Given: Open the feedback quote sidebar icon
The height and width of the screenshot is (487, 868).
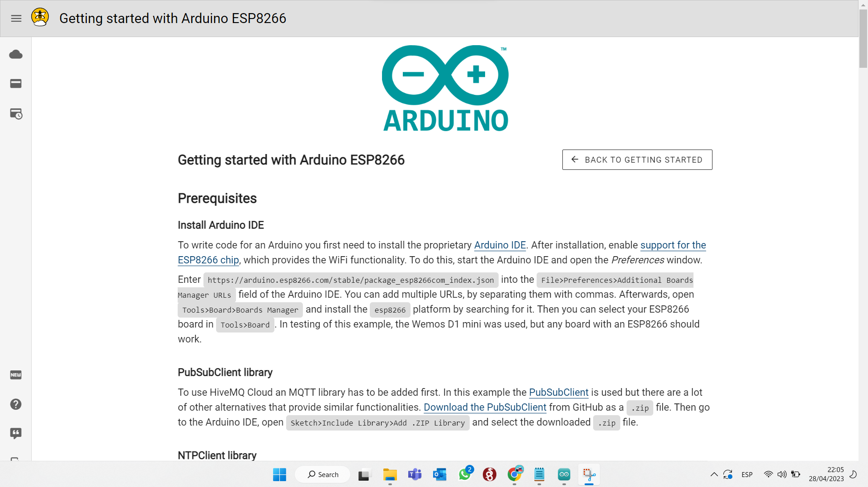Looking at the screenshot, I should click(x=16, y=434).
